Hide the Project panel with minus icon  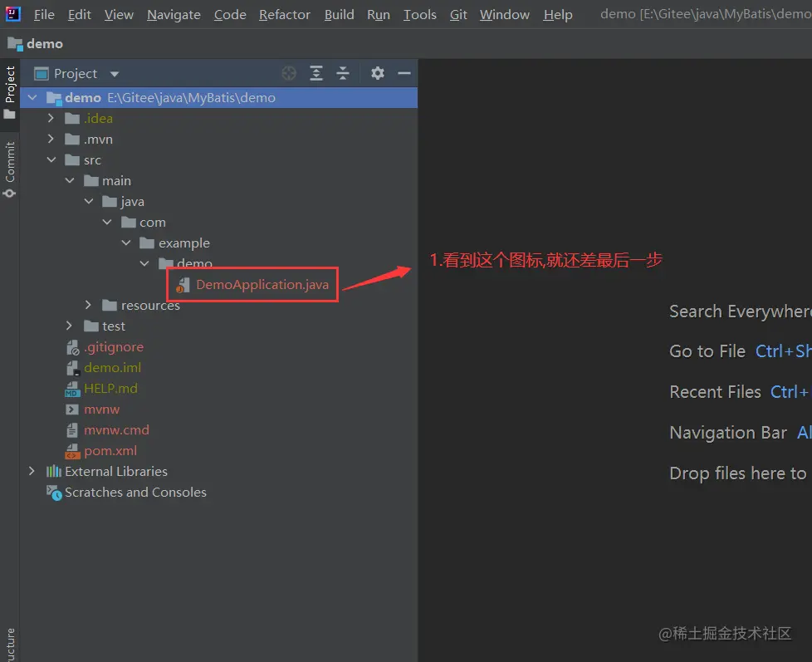[x=404, y=74]
